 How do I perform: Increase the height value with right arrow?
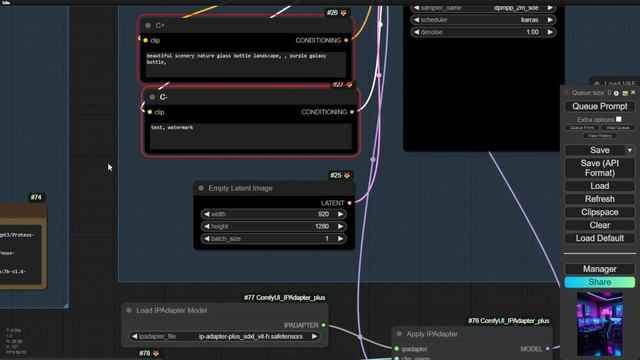tap(340, 226)
